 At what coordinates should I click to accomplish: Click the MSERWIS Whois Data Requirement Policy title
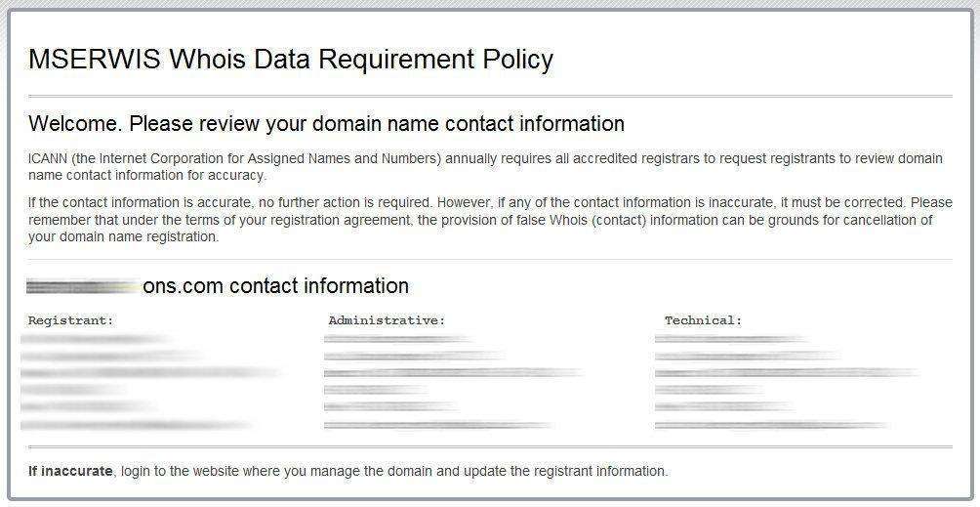point(291,60)
